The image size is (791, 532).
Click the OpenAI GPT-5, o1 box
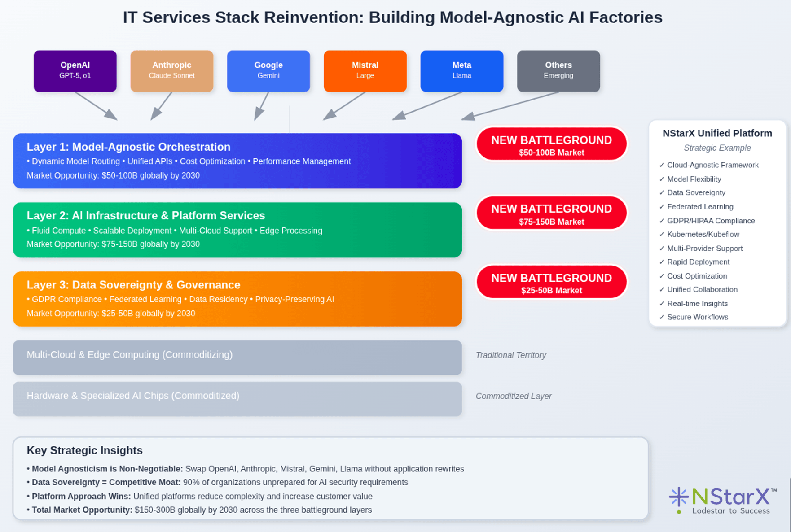coord(75,71)
